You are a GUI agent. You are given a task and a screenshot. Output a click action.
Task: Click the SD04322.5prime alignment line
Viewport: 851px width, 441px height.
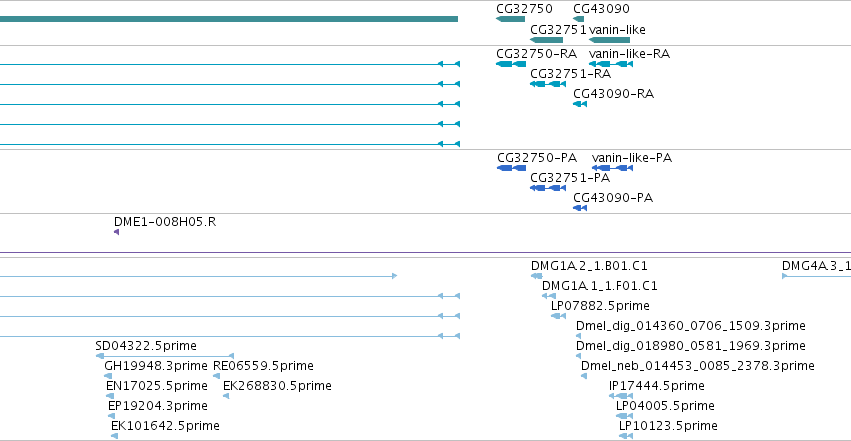point(164,356)
